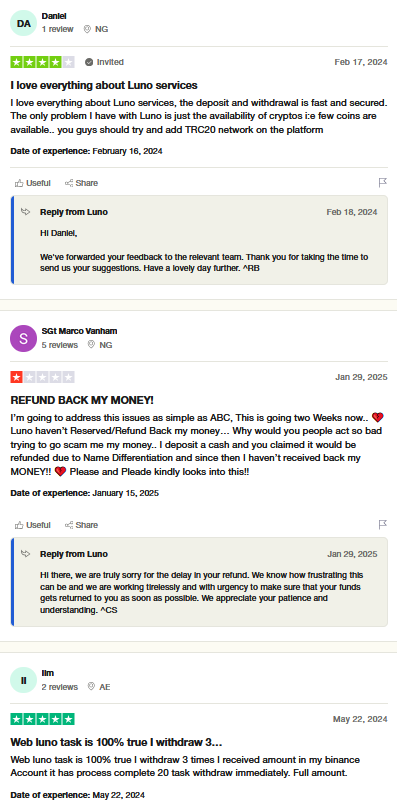The image size is (397, 803).
Task: Click the five-star rating on Ilm's review
Action: (x=43, y=719)
